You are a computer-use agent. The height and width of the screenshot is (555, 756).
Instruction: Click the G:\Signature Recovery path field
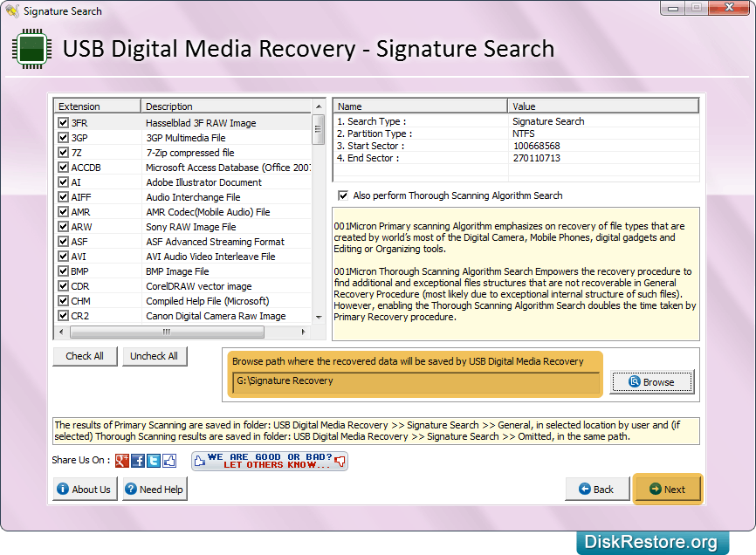(416, 381)
